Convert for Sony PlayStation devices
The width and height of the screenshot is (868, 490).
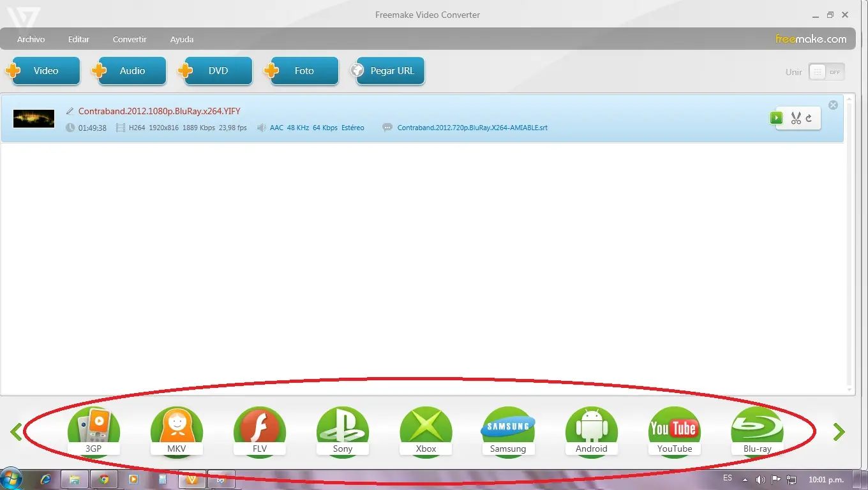343,431
